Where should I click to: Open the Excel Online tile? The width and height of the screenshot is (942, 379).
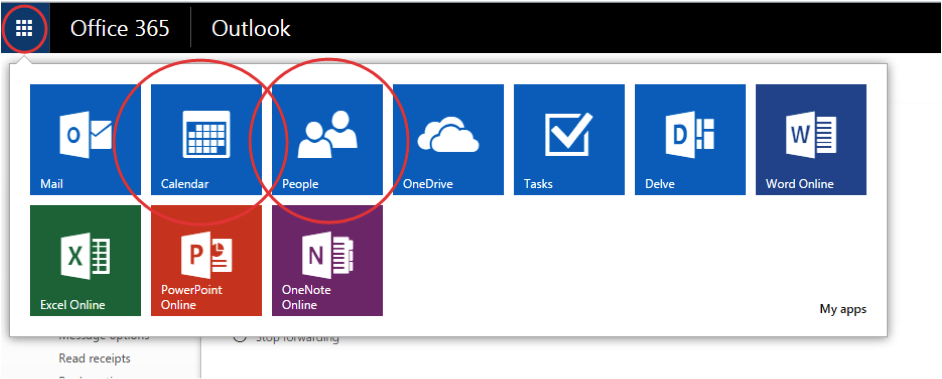point(85,260)
